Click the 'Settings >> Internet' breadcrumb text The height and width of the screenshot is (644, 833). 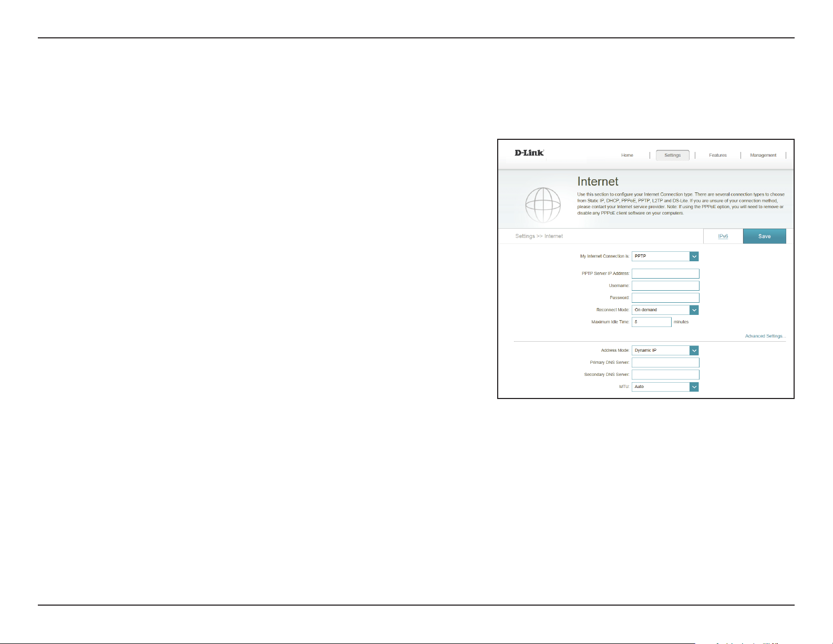click(x=539, y=236)
